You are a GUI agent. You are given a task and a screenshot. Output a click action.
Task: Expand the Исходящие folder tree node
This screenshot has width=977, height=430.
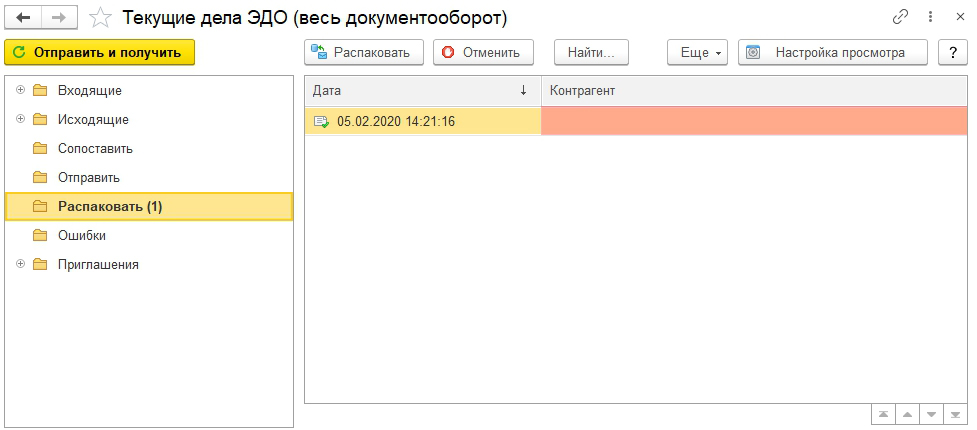pos(20,119)
